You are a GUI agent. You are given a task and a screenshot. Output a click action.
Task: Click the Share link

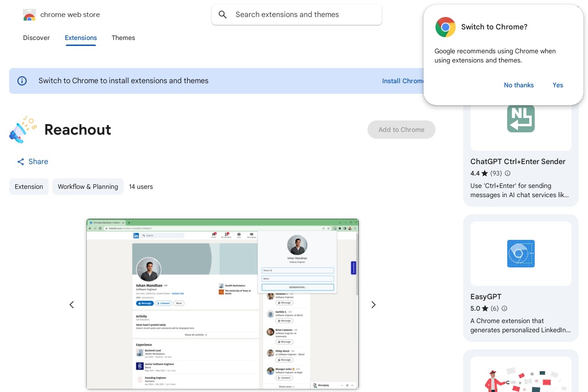[x=33, y=162]
